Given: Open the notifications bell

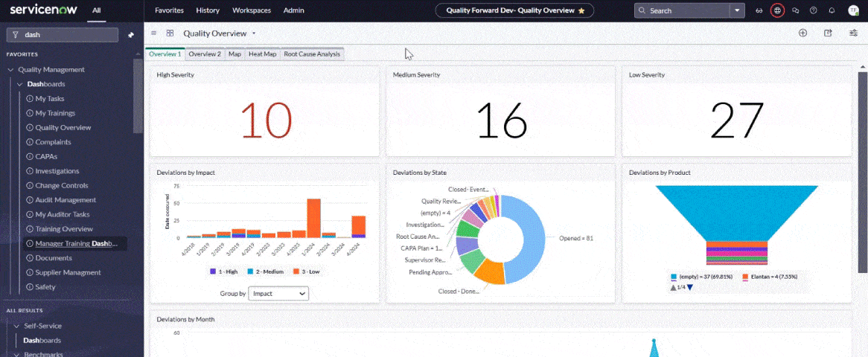Looking at the screenshot, I should [x=832, y=10].
